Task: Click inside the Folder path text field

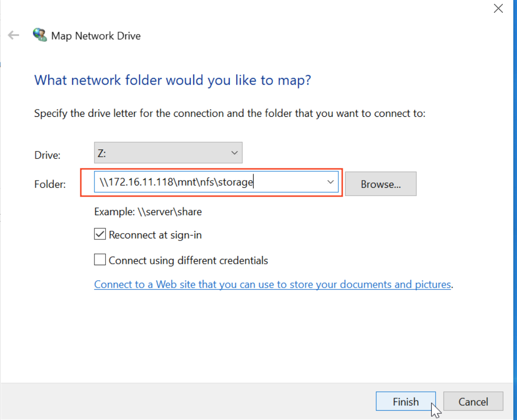Action: (x=209, y=183)
